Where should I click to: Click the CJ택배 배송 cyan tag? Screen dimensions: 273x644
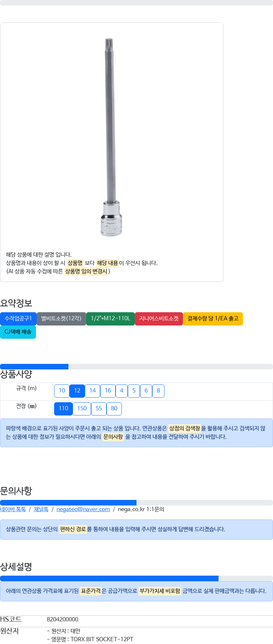point(18,332)
